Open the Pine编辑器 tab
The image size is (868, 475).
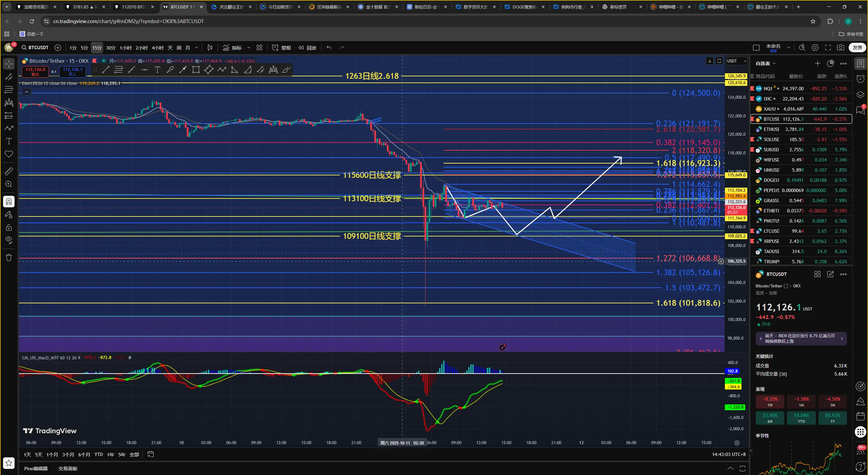point(36,468)
